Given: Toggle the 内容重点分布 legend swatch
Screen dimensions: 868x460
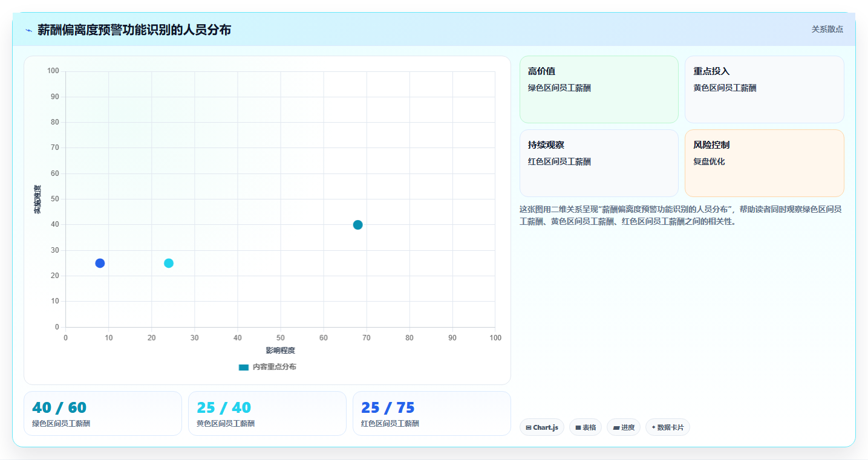Looking at the screenshot, I should click(x=244, y=367).
